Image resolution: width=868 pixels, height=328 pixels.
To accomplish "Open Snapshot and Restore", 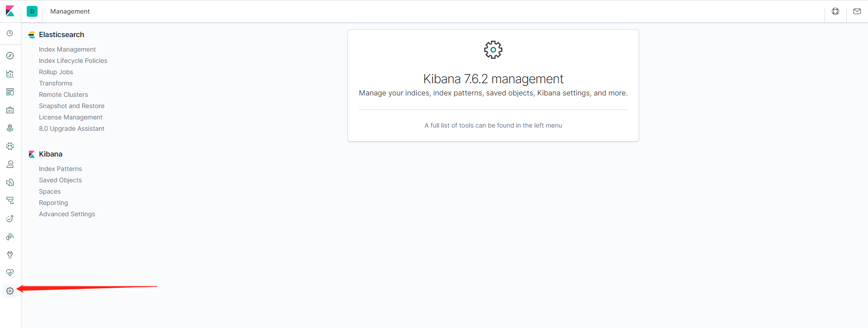I will point(72,106).
